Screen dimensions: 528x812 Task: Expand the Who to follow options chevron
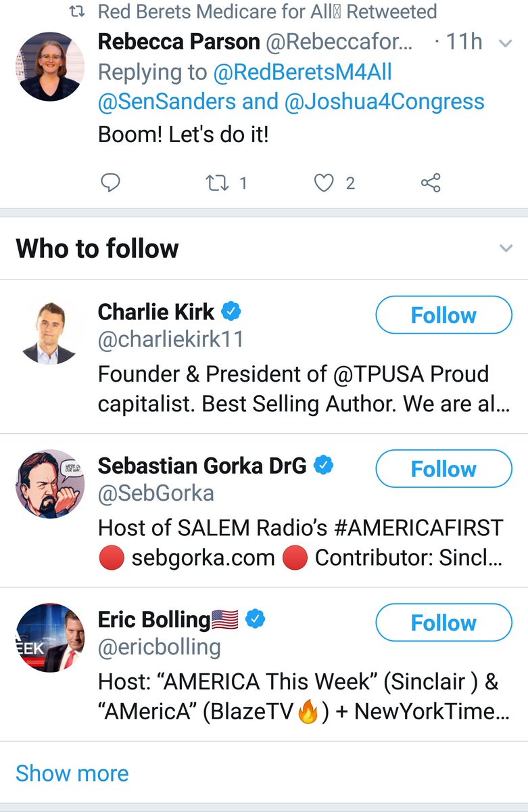[506, 248]
